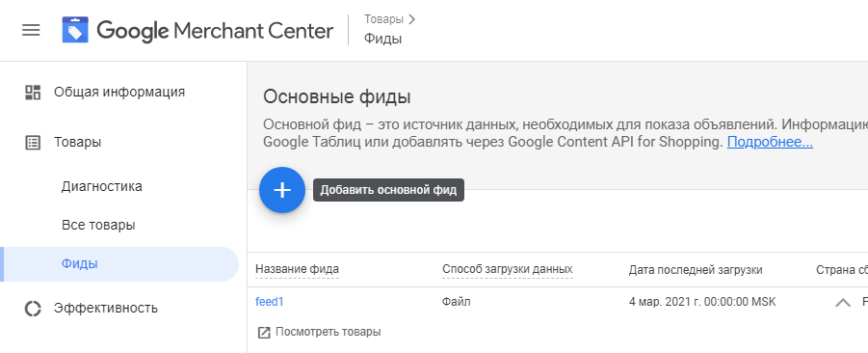The height and width of the screenshot is (353, 868).
Task: Click Посмотреть товары link
Action: 329,332
